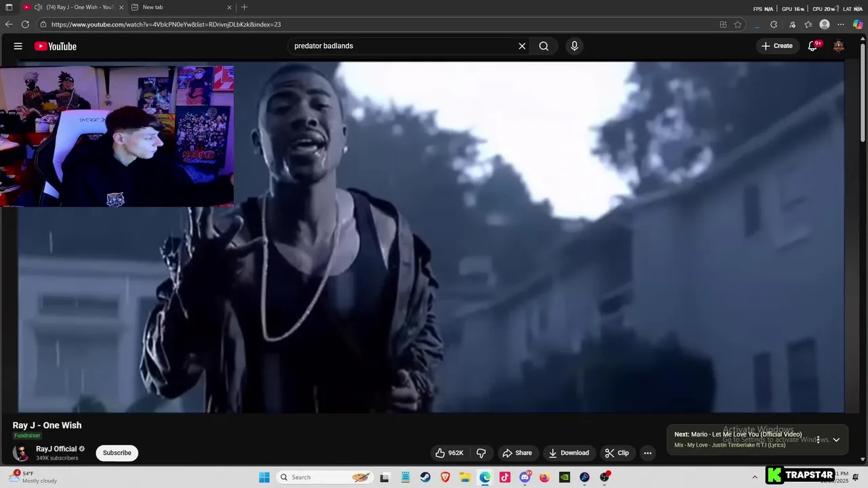Open YouTube account avatar menu
The height and width of the screenshot is (488, 868).
839,46
